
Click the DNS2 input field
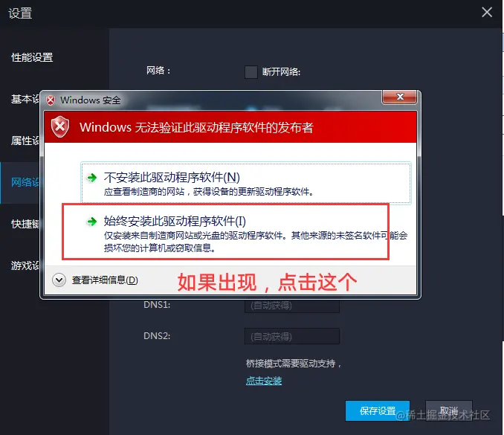292,336
